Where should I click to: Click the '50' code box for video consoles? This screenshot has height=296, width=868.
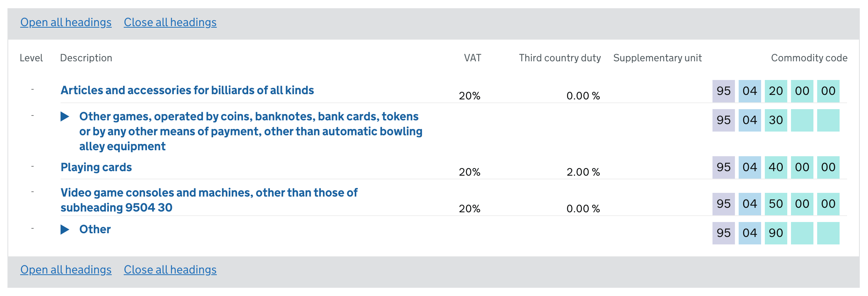[x=776, y=204]
